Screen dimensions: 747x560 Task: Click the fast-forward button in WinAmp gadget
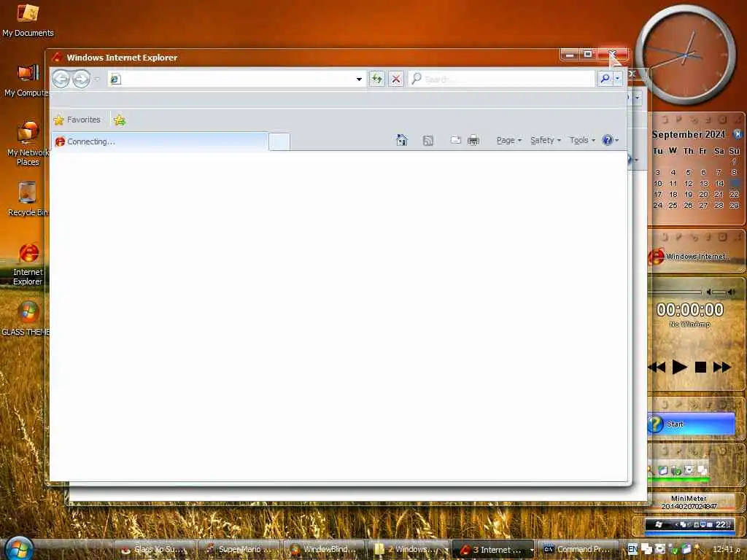721,367
